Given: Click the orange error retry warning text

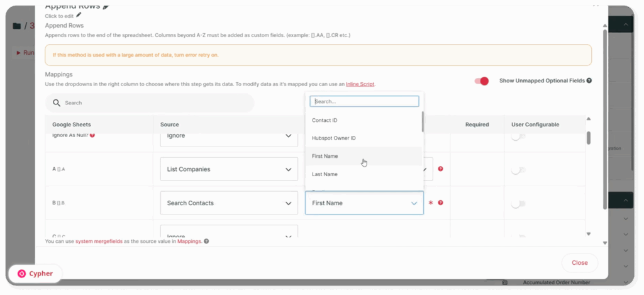Looking at the screenshot, I should coord(136,55).
